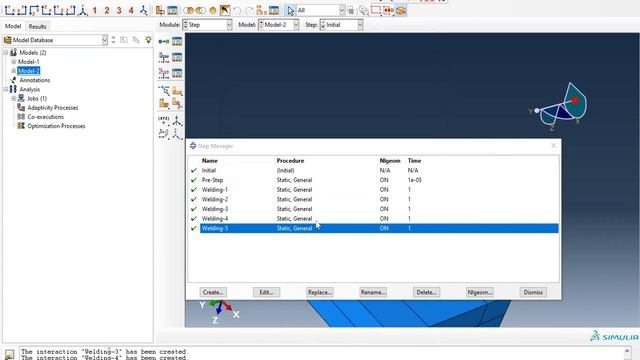The width and height of the screenshot is (640, 360).
Task: Open the Create Step tool
Action: coord(164,41)
